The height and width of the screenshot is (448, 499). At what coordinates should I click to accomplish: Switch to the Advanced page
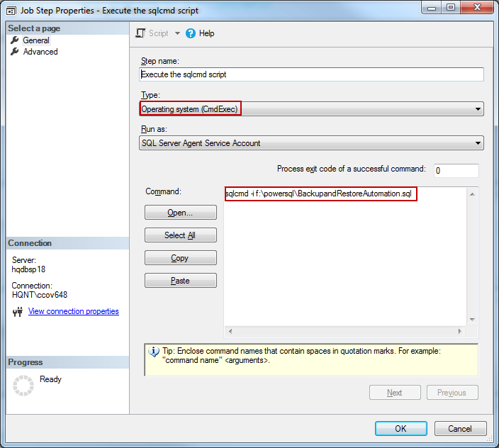[40, 52]
